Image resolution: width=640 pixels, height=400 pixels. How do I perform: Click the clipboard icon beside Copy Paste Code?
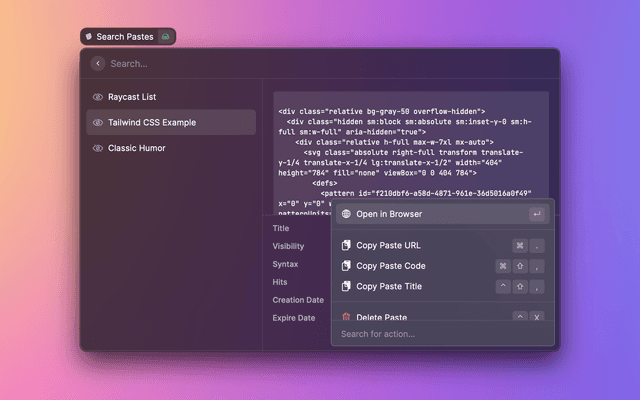[x=346, y=266]
